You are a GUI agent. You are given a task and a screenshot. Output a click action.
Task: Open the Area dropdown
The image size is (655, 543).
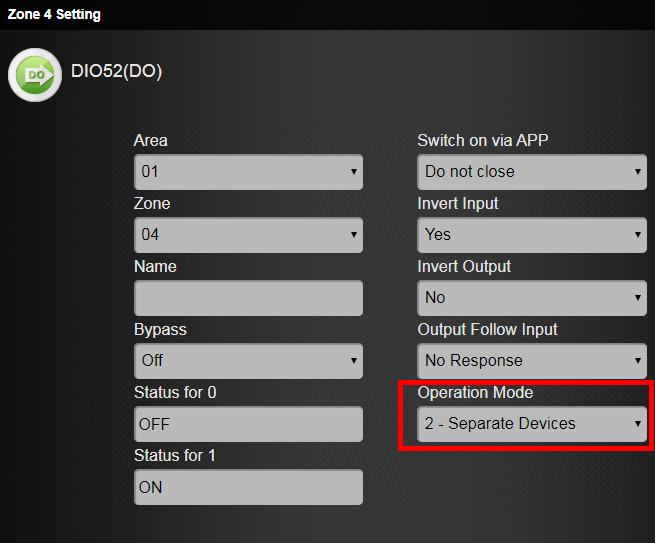[248, 172]
